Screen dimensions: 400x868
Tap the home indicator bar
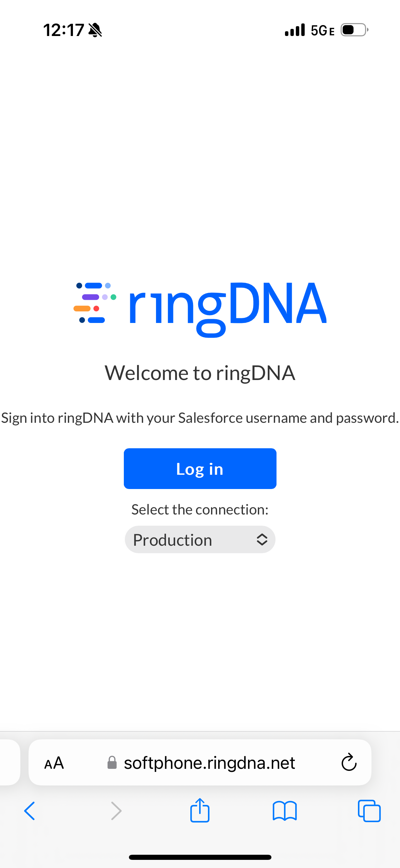click(x=200, y=857)
